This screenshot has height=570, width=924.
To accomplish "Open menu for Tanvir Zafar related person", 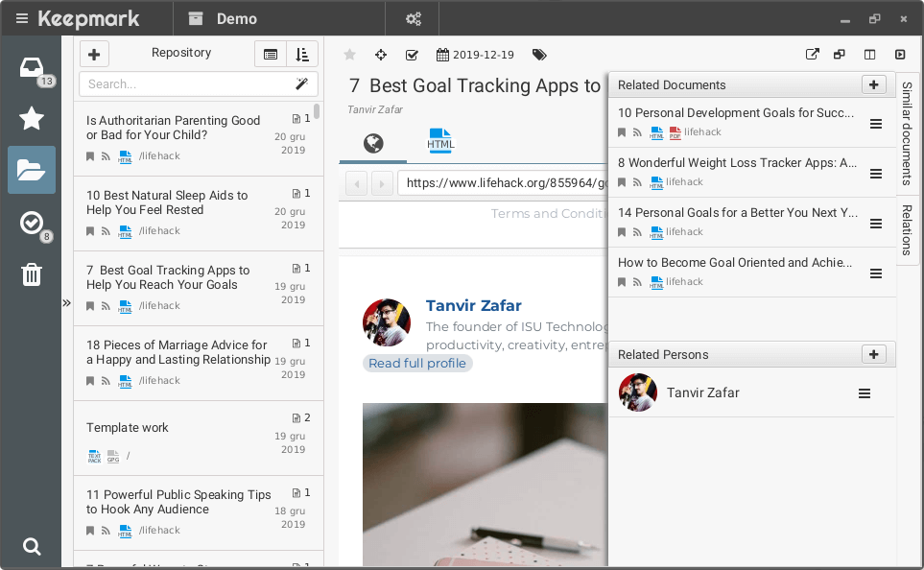I will coord(864,393).
